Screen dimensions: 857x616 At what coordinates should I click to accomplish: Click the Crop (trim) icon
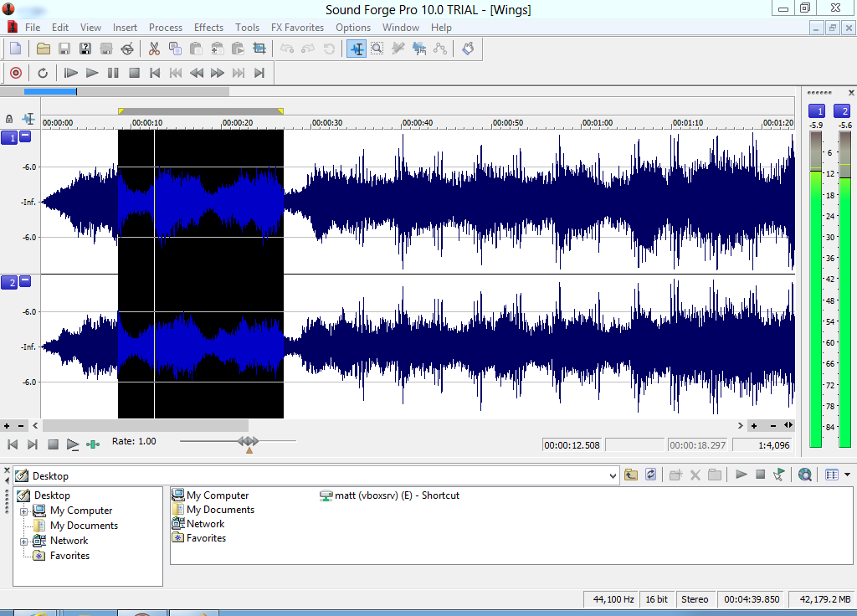pos(259,49)
